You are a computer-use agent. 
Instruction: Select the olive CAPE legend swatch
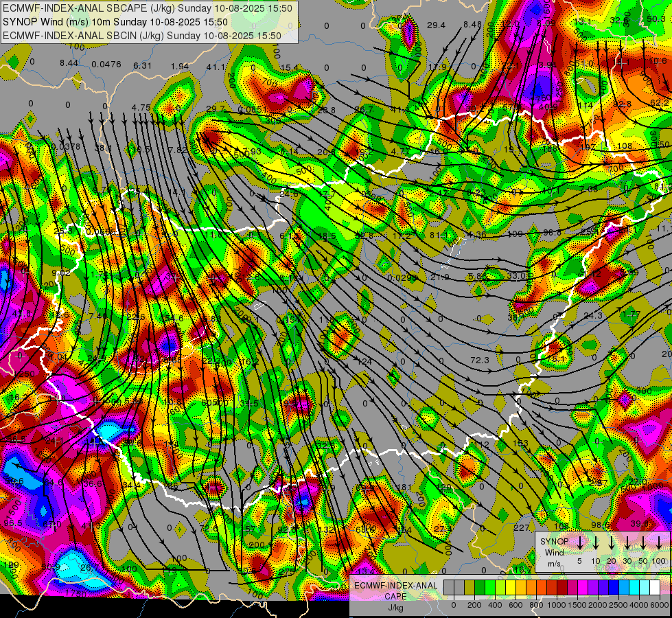point(470,587)
